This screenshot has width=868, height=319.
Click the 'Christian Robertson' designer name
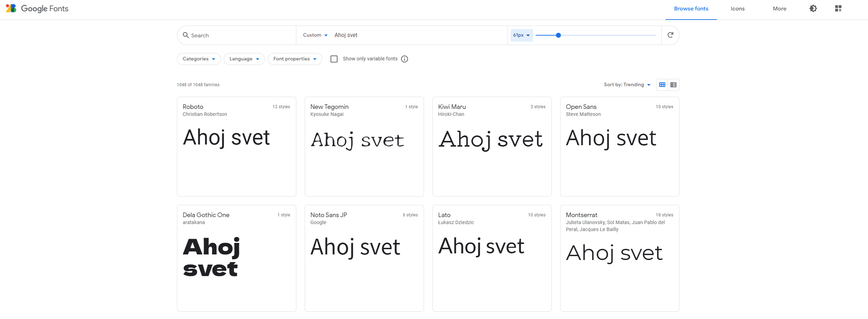click(x=205, y=114)
